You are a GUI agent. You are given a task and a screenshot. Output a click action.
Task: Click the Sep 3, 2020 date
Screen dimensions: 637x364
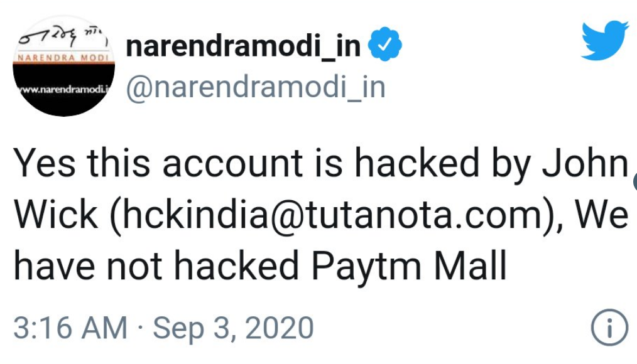click(233, 328)
